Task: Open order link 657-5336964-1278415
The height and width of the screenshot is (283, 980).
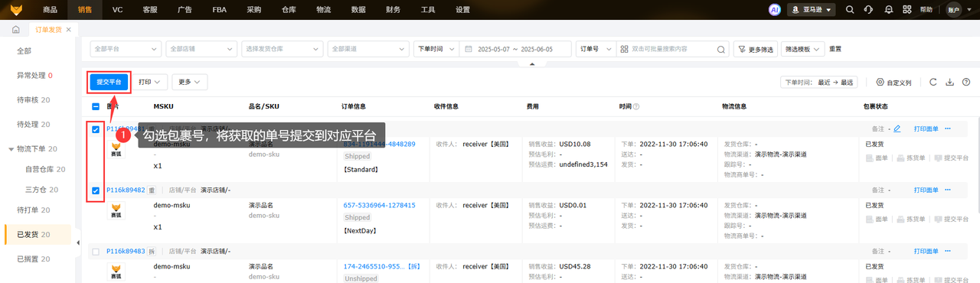Action: [379, 205]
